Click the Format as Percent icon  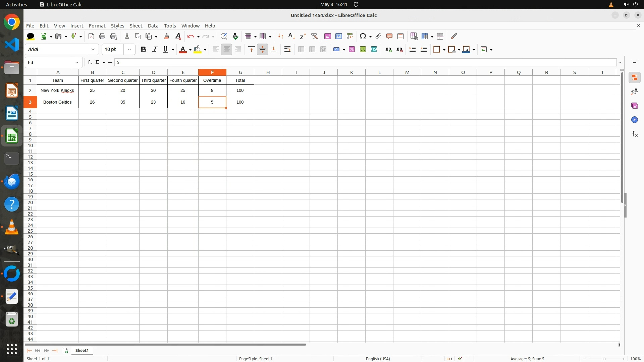click(x=352, y=50)
